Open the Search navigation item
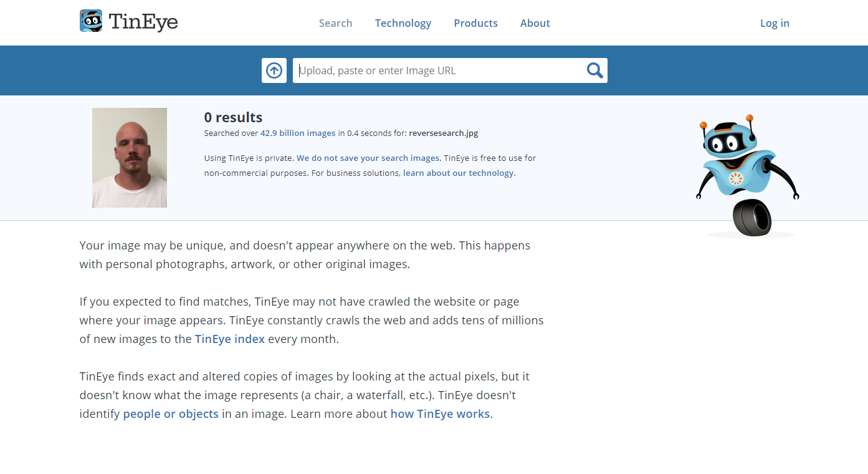This screenshot has width=868, height=474. 336,23
